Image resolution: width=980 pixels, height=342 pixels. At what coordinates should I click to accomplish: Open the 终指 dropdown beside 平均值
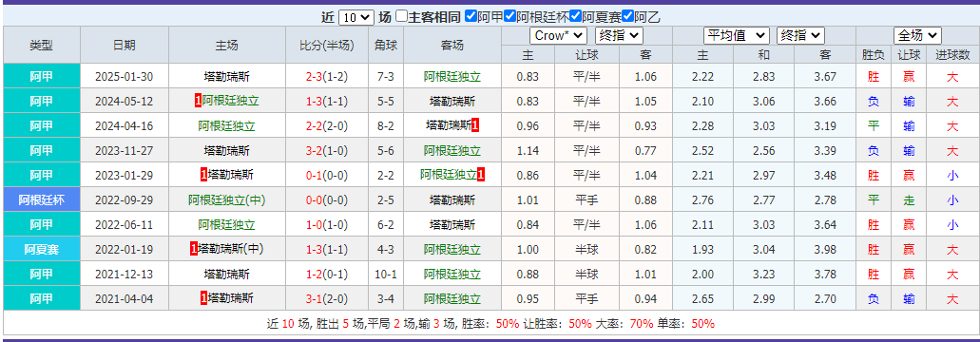[800, 35]
